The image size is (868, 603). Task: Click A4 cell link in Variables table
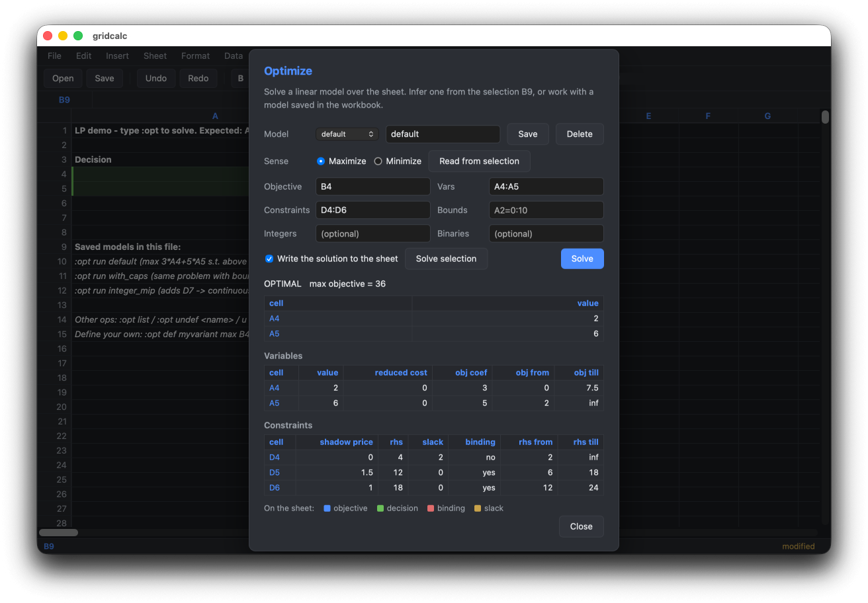pyautogui.click(x=275, y=388)
